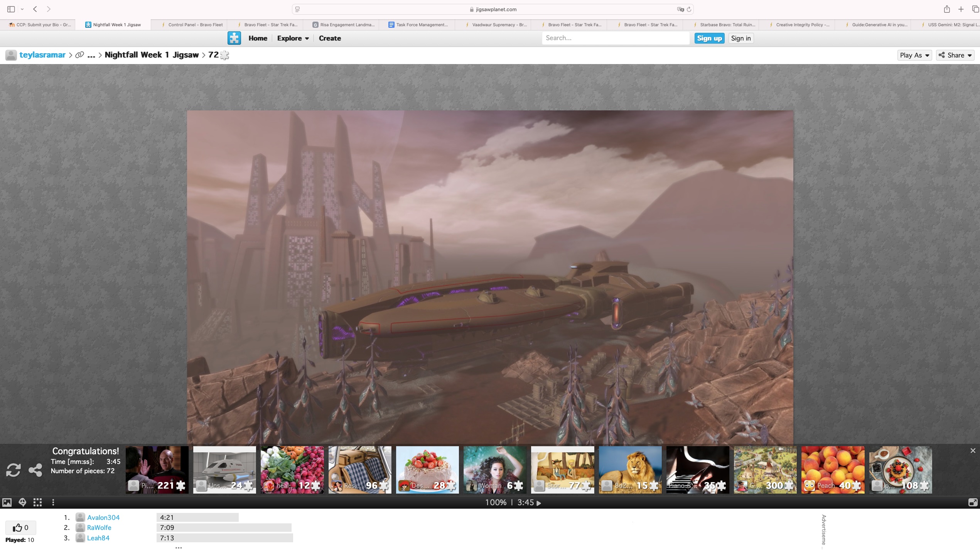Click the Sign up button
The height and width of the screenshot is (555, 980).
coord(709,38)
